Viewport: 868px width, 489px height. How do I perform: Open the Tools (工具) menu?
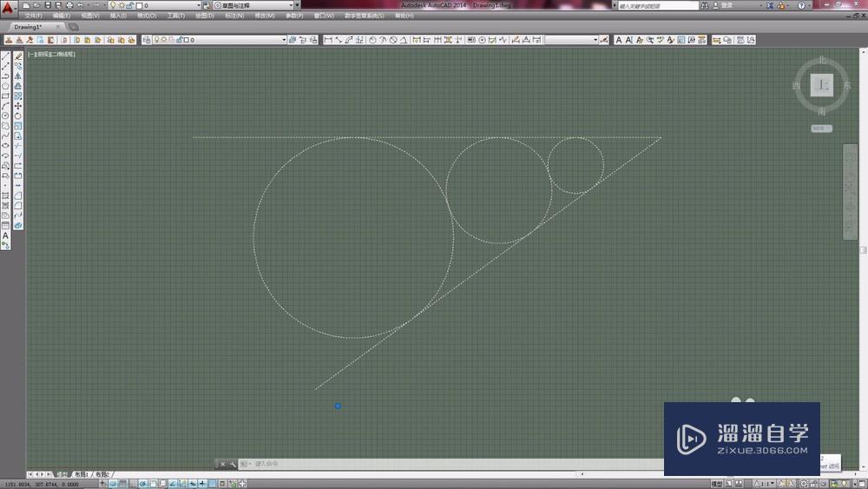176,16
